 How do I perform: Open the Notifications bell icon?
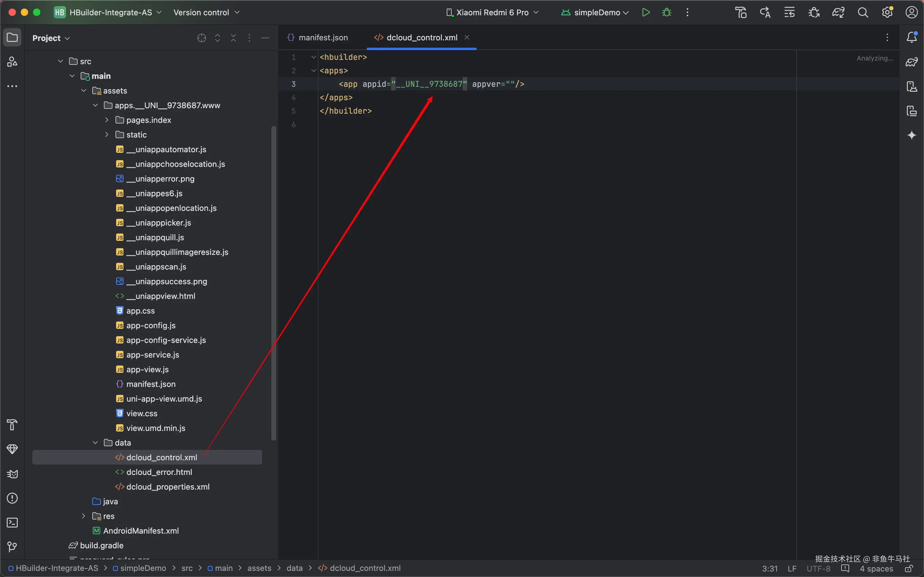coord(911,37)
